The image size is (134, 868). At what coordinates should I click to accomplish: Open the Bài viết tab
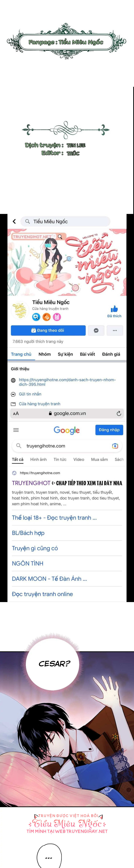click(x=87, y=354)
